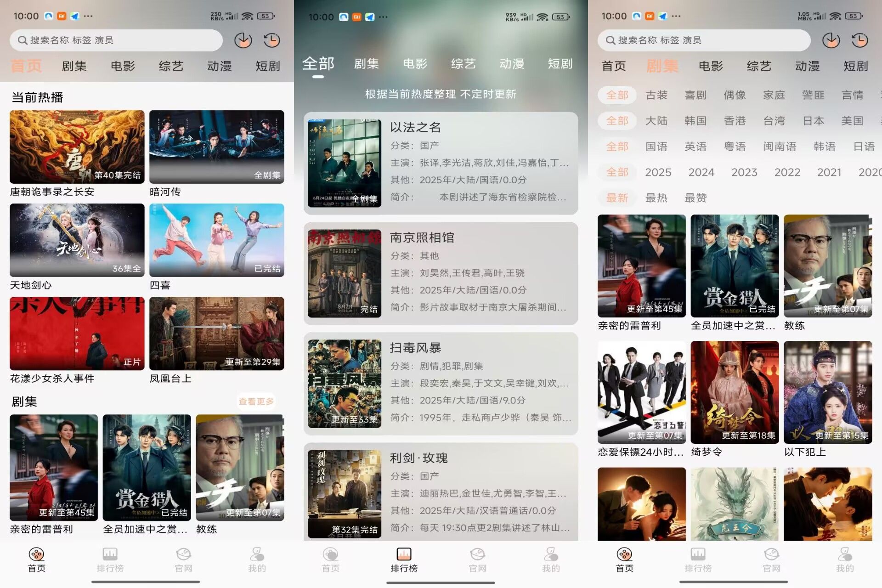
Task: Switch to the 电影 tab
Action: coord(123,66)
